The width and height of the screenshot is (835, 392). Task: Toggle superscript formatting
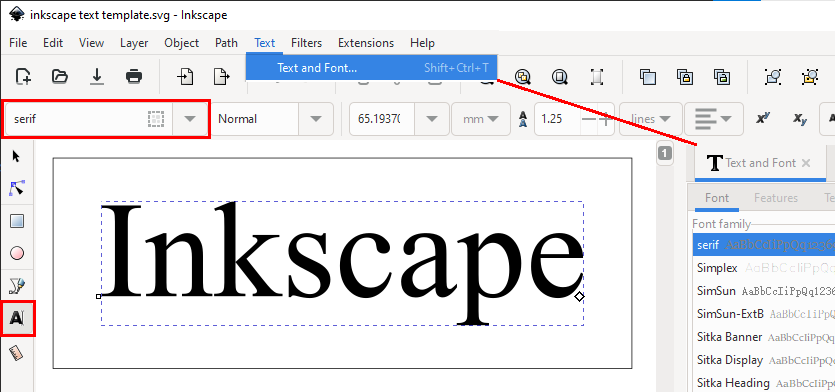(763, 119)
